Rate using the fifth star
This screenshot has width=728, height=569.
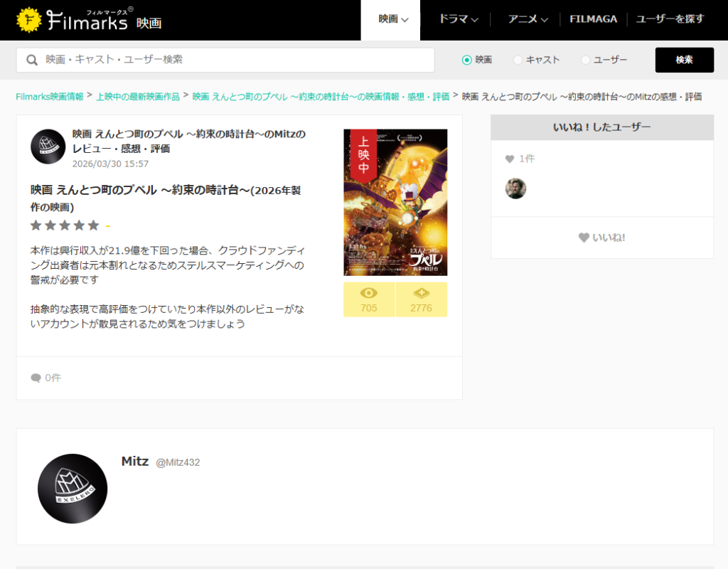tap(93, 225)
